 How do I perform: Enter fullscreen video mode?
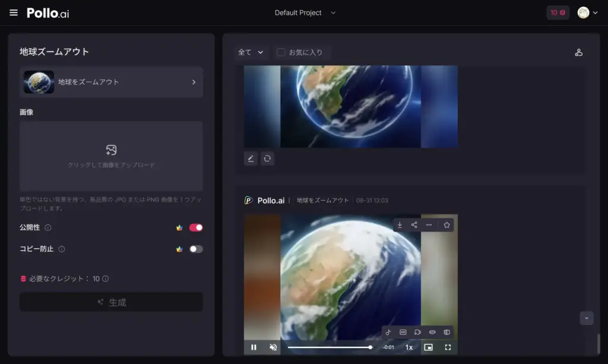point(448,347)
